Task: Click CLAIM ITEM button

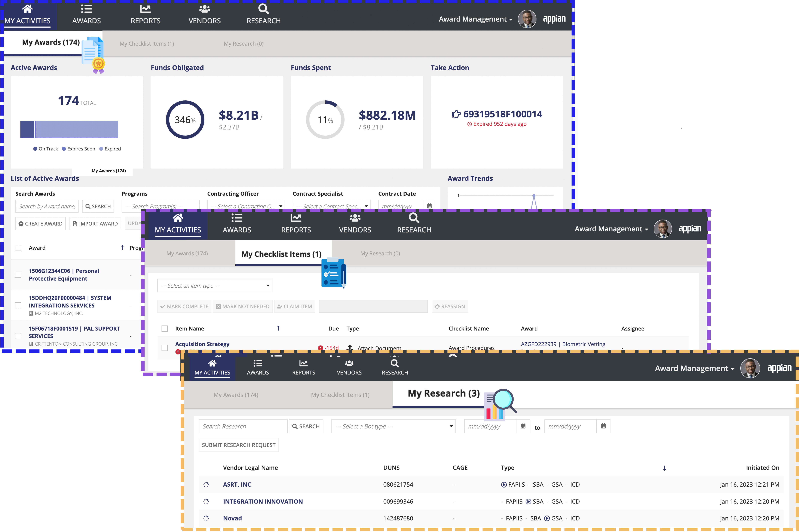Action: coord(294,306)
